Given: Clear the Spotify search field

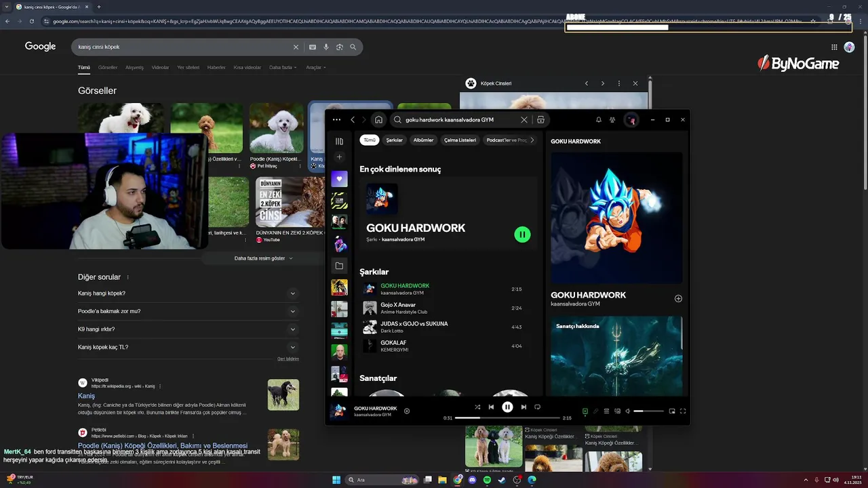Looking at the screenshot, I should (x=524, y=120).
